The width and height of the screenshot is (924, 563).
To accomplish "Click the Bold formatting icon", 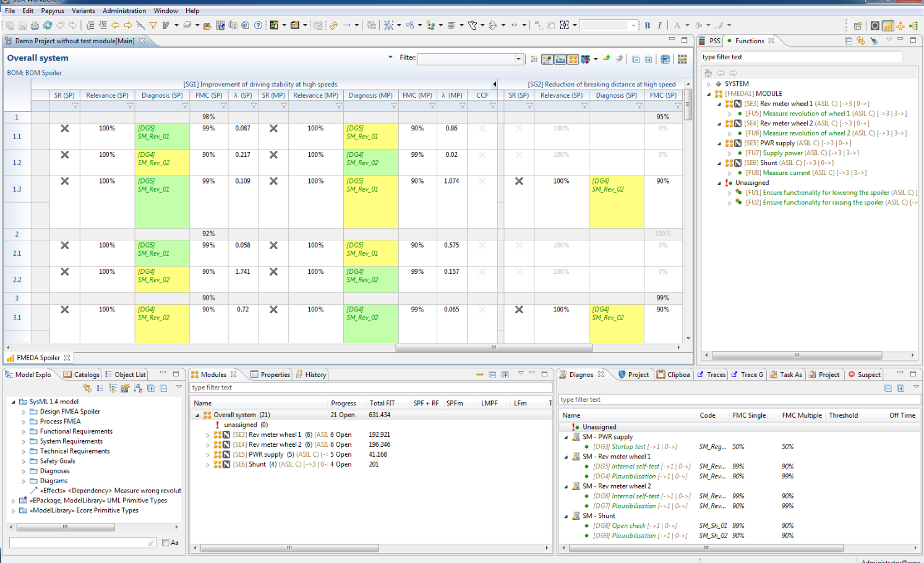I will (x=648, y=25).
